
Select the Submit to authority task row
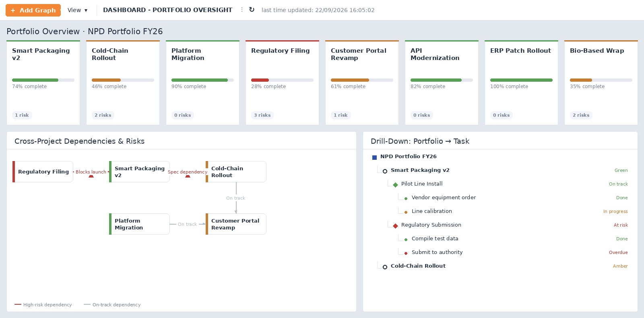click(x=500, y=252)
